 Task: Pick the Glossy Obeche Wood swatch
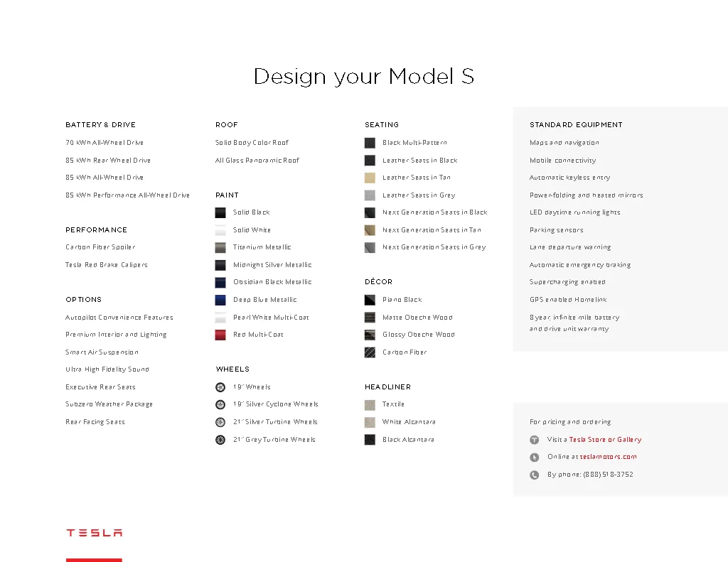coord(370,335)
